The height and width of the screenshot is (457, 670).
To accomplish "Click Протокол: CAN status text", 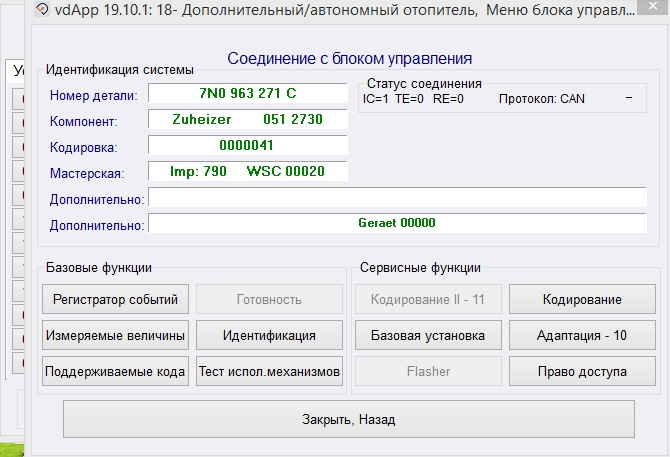I will pos(541,99).
